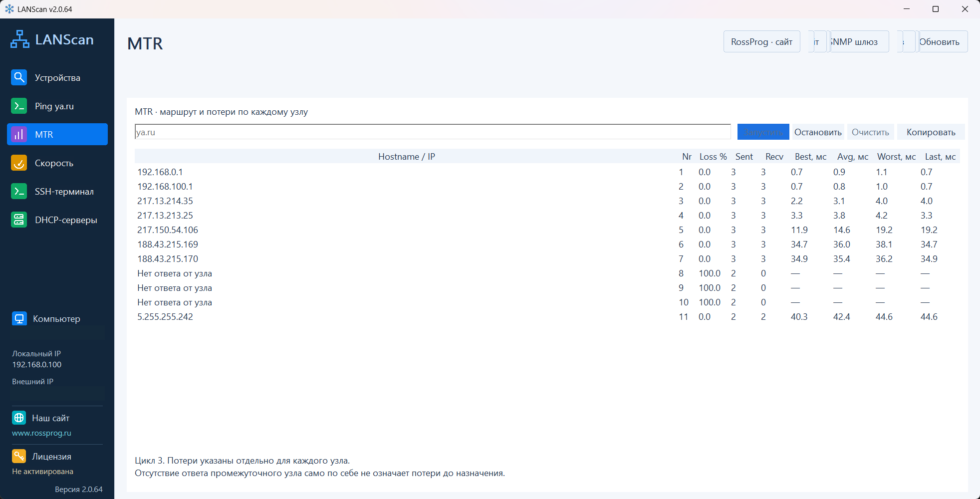Click the Ping ya.ru terminal icon
This screenshot has width=980, height=499.
(19, 106)
